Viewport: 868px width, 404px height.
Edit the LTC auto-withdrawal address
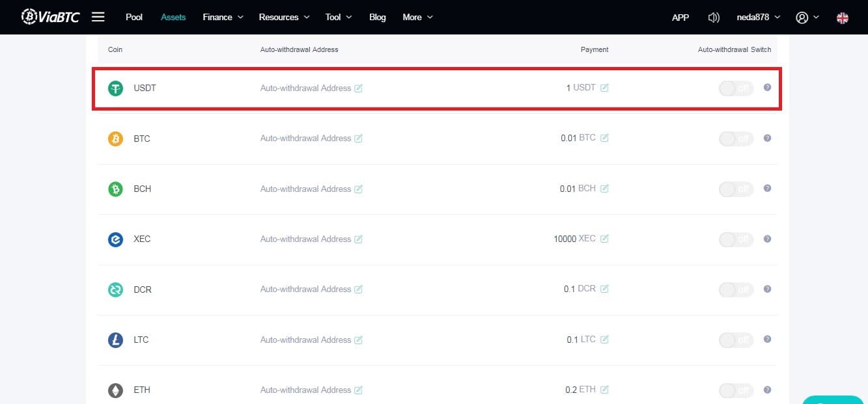[358, 340]
